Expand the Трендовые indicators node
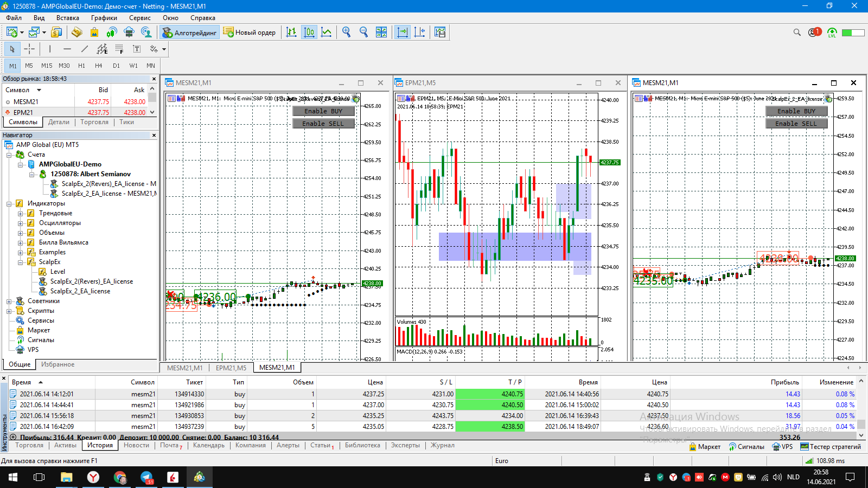 coord(21,213)
